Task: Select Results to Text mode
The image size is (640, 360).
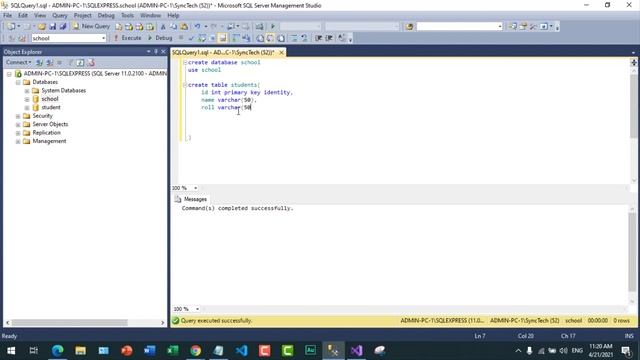Action: [260, 38]
